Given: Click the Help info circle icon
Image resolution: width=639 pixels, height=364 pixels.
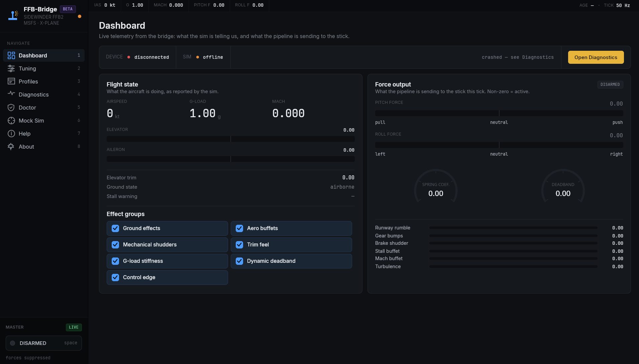Looking at the screenshot, I should click(11, 134).
